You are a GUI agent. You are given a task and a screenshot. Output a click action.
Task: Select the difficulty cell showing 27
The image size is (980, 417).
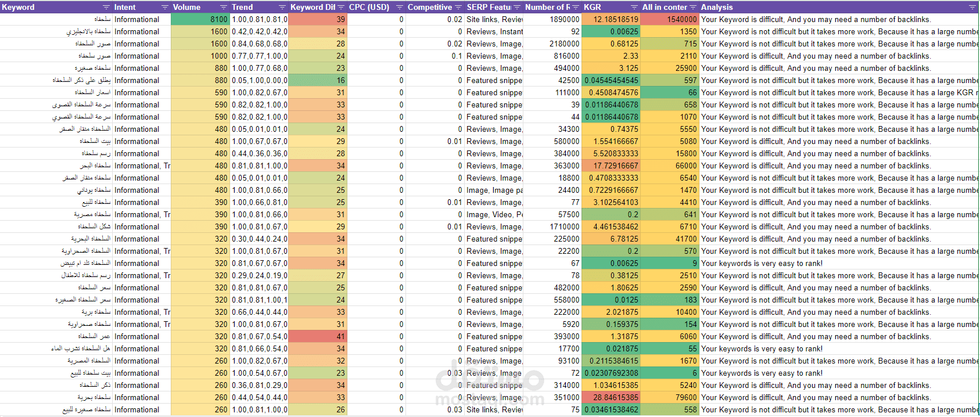pyautogui.click(x=318, y=275)
